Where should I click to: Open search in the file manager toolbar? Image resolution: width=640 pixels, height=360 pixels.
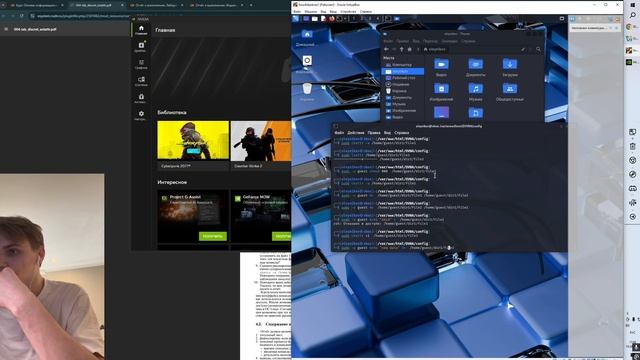click(538, 49)
